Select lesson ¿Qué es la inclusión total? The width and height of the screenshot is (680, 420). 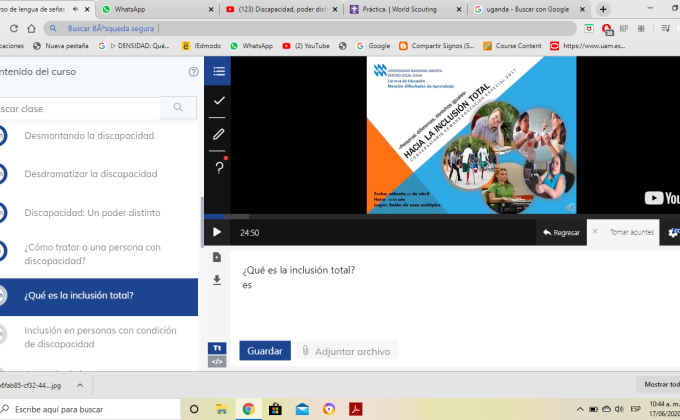99,297
